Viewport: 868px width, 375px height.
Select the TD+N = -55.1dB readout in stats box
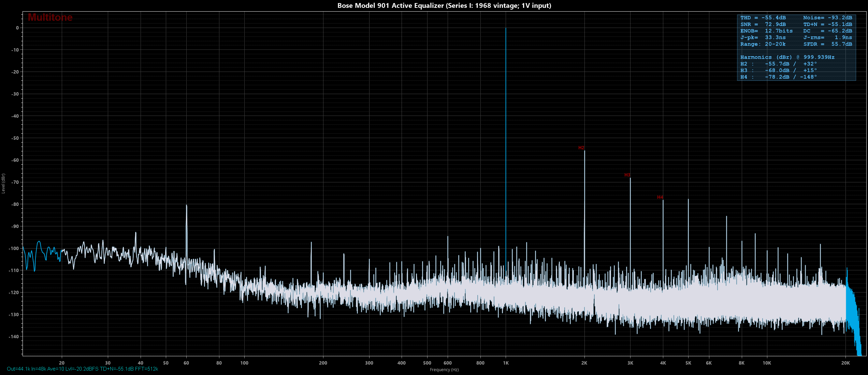(827, 24)
